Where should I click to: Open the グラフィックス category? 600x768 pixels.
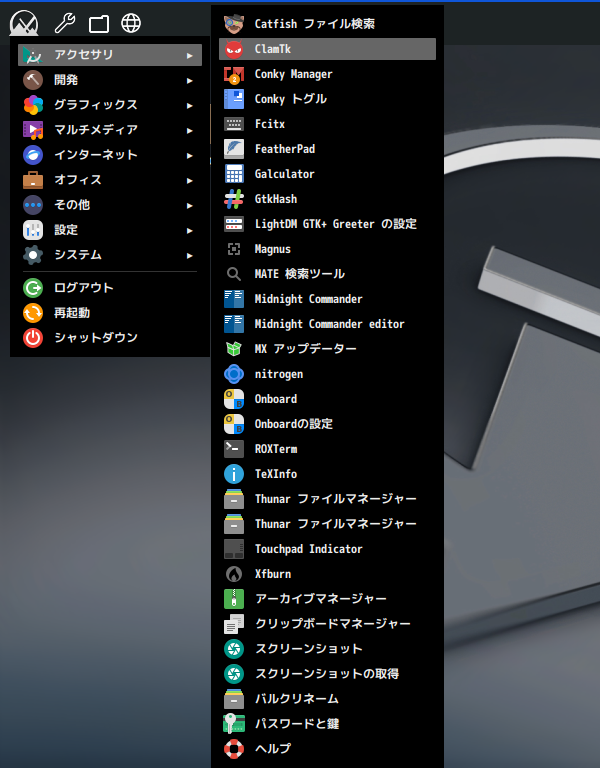click(x=110, y=105)
